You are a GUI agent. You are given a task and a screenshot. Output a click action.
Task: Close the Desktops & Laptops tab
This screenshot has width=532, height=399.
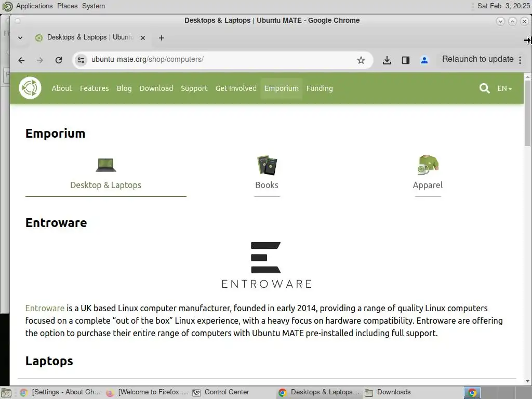(x=143, y=37)
